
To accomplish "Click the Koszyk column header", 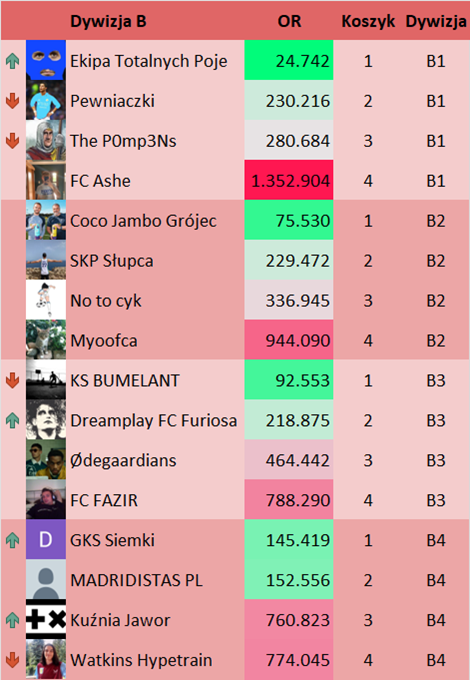I will (x=368, y=21).
